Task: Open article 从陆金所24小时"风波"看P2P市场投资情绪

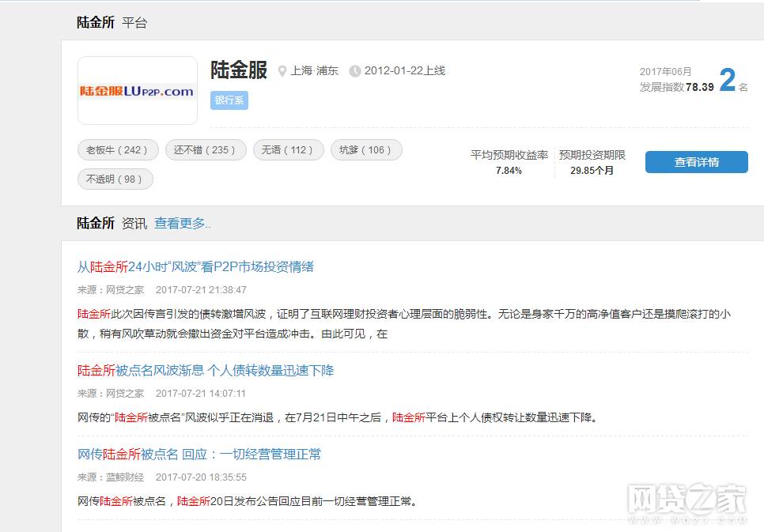Action: (195, 267)
